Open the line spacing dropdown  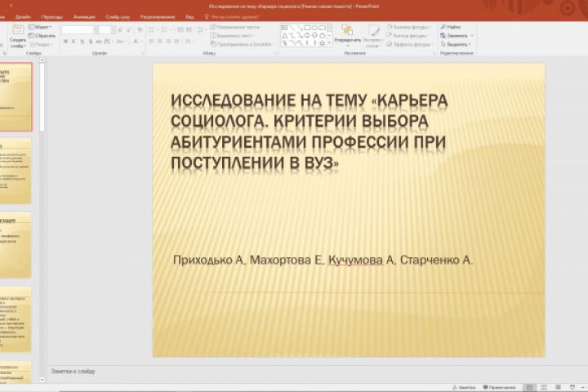pyautogui.click(x=201, y=29)
